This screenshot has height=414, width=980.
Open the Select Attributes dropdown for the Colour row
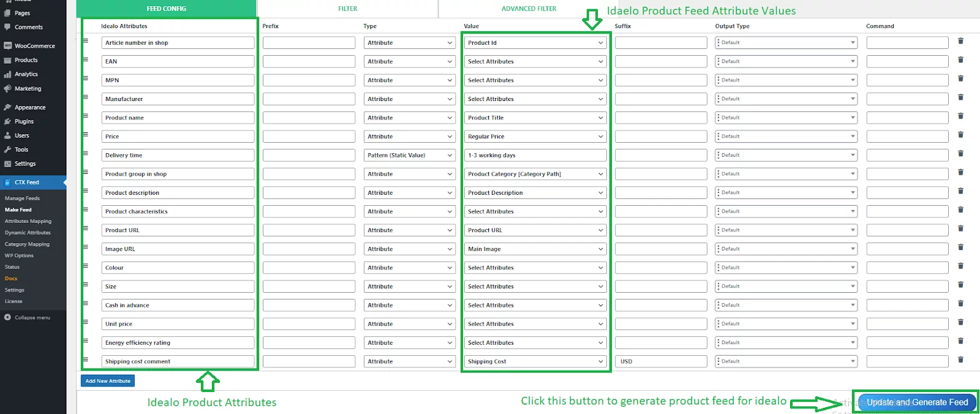click(x=535, y=268)
